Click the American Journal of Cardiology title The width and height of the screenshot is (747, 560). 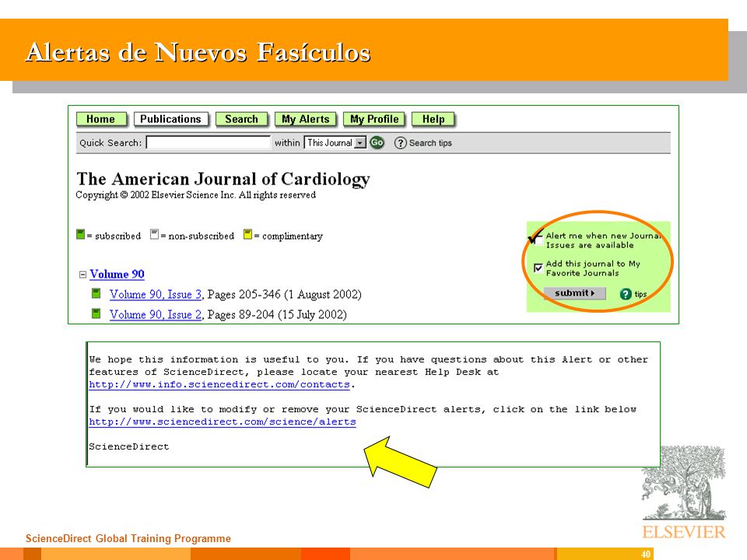pyautogui.click(x=223, y=180)
